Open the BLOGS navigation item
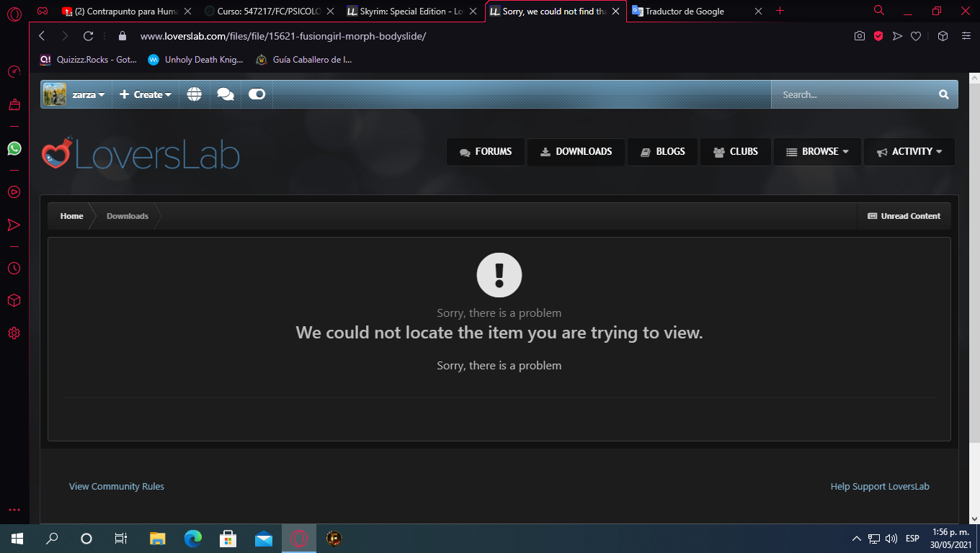980x553 pixels. tap(662, 152)
